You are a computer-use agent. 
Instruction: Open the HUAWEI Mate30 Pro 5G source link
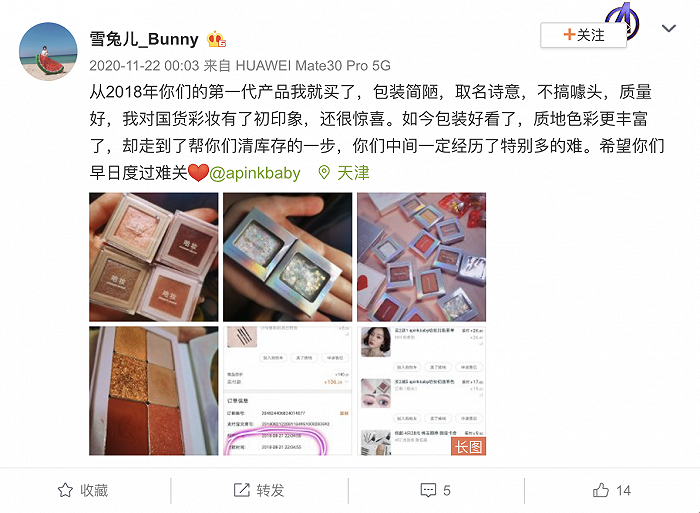coord(313,66)
